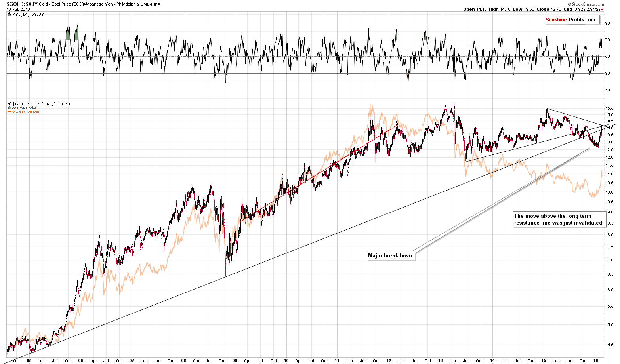620x364 pixels.
Task: Click the candlestick icon beside $GOLD:$XJY (Daily)
Action: (10, 104)
